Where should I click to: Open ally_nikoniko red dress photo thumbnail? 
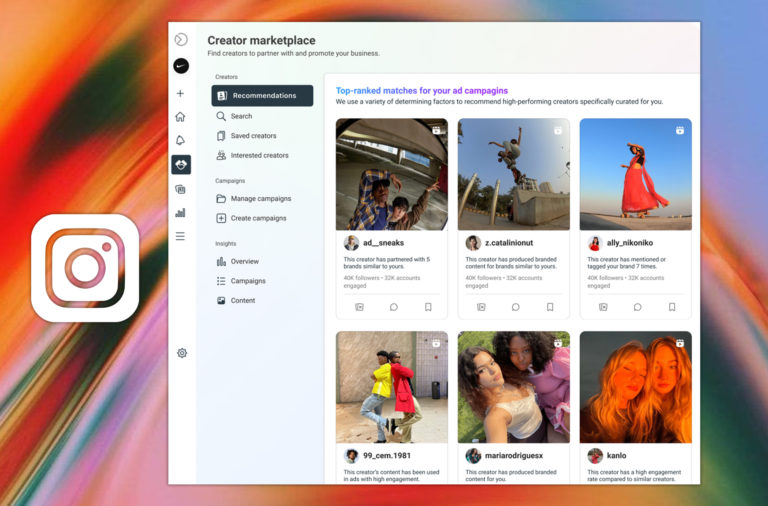tap(636, 174)
